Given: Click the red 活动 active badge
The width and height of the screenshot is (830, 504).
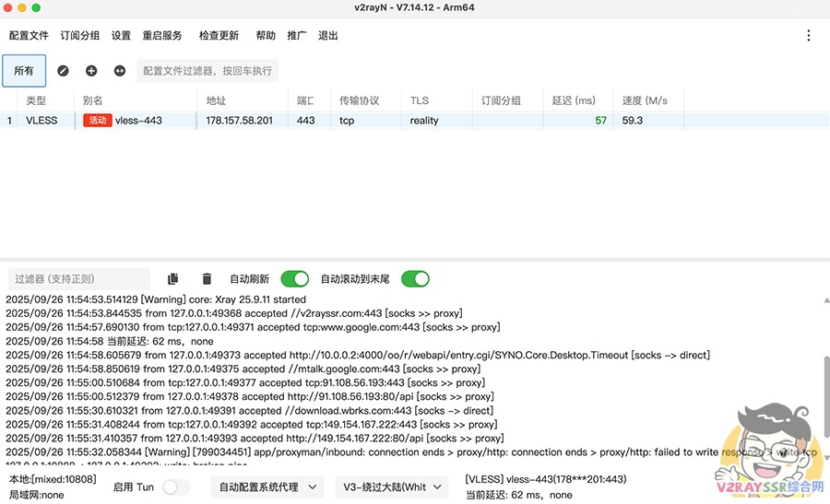Looking at the screenshot, I should (97, 121).
